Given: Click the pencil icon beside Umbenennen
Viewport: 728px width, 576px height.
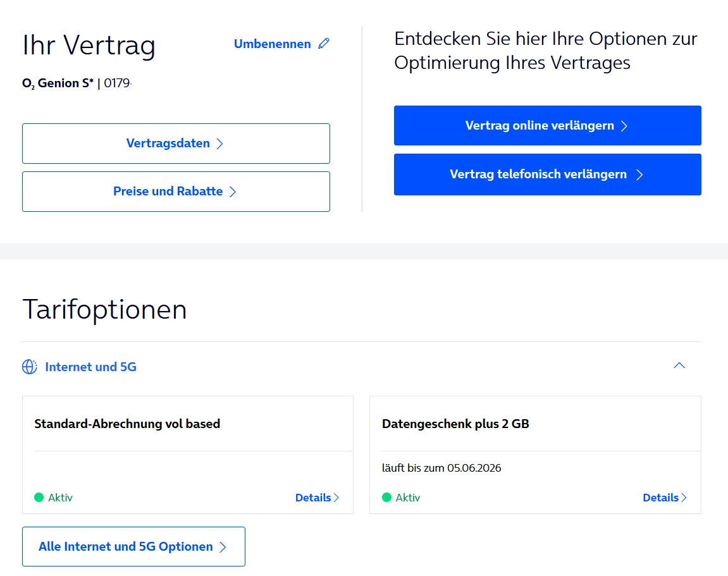Looking at the screenshot, I should 324,44.
